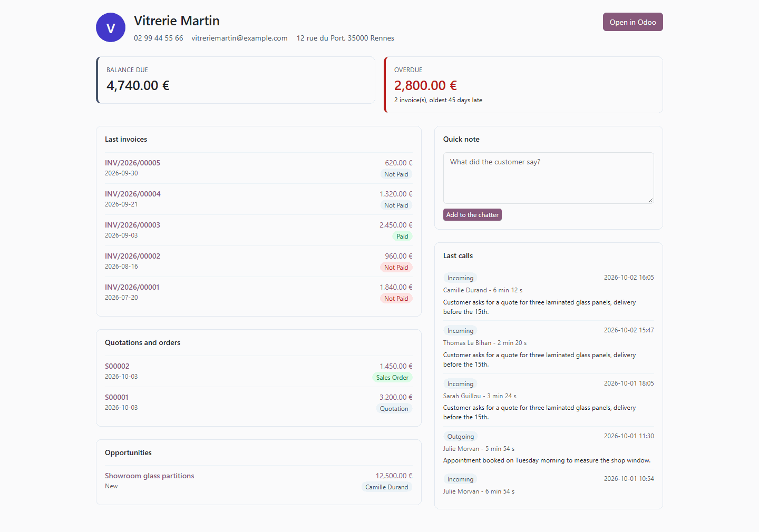The width and height of the screenshot is (759, 532).
Task: Click the Quotation status badge
Action: pyautogui.click(x=394, y=409)
